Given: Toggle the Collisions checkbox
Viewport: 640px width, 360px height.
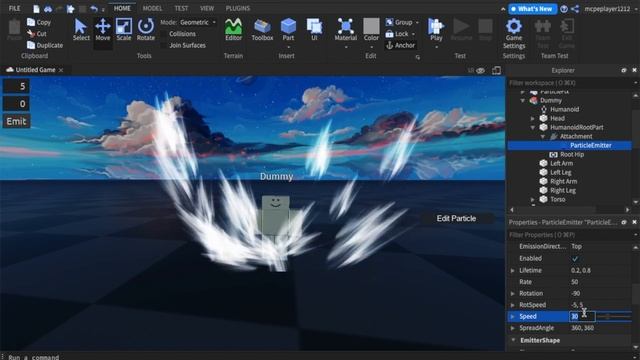Looking at the screenshot, I should click(x=164, y=34).
